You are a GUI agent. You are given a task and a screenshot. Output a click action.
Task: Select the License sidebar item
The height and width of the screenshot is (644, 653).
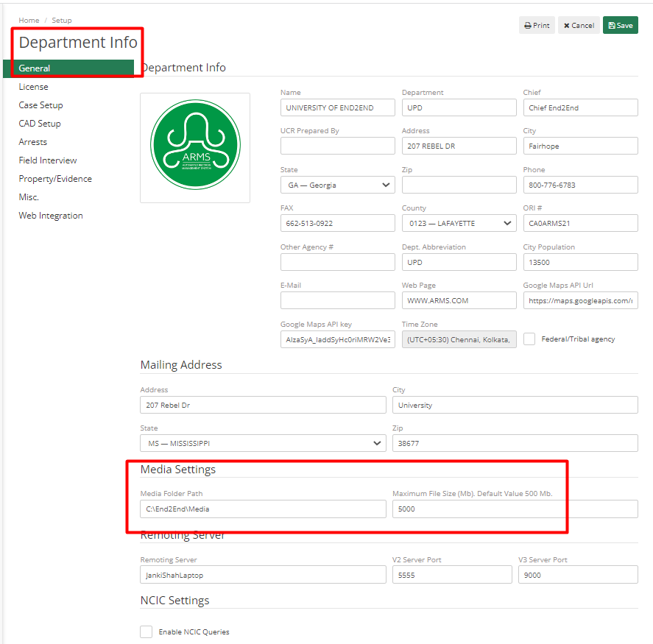click(x=35, y=86)
